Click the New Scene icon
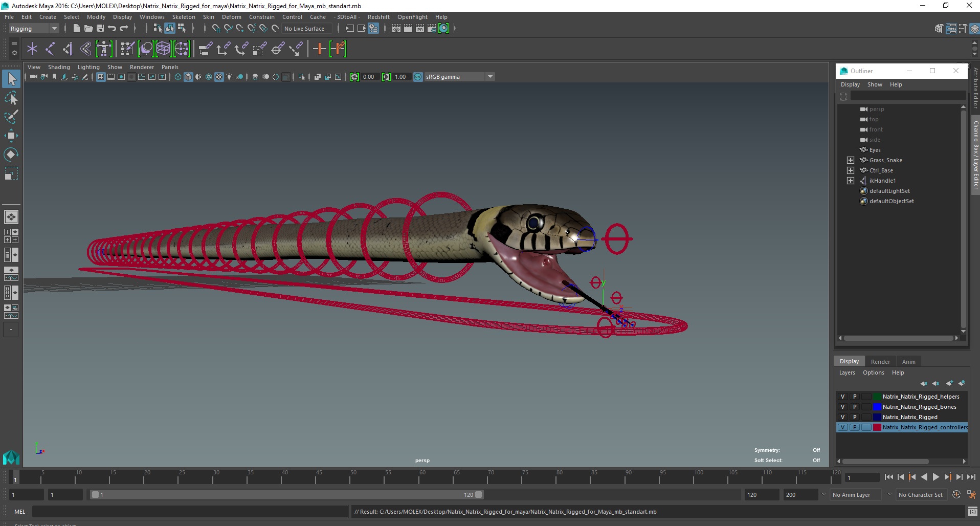The width and height of the screenshot is (980, 526). coord(76,29)
